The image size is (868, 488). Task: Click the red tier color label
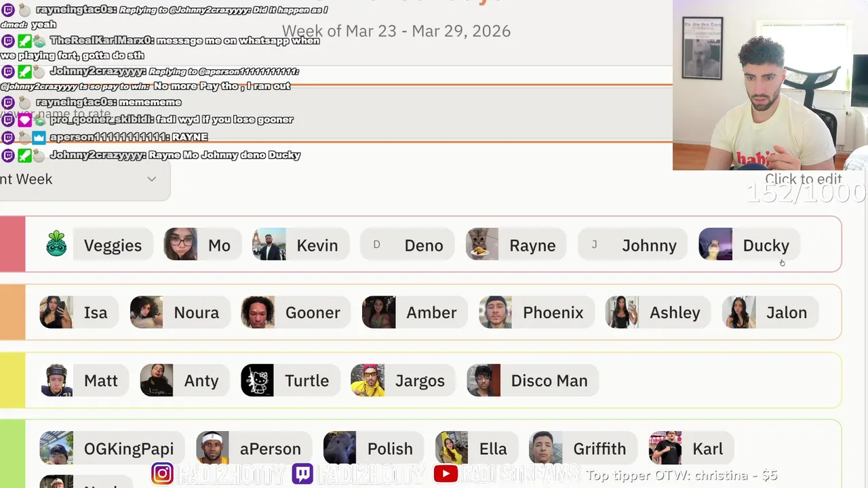click(12, 244)
